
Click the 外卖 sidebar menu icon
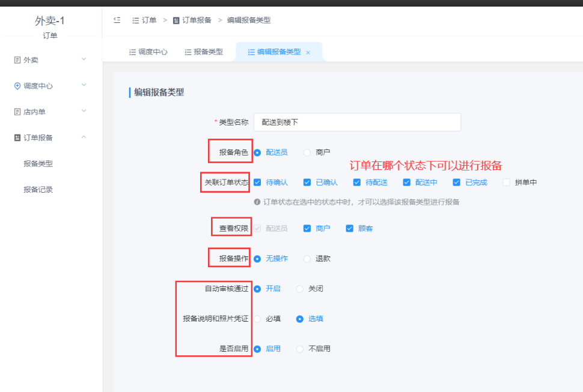pos(17,60)
